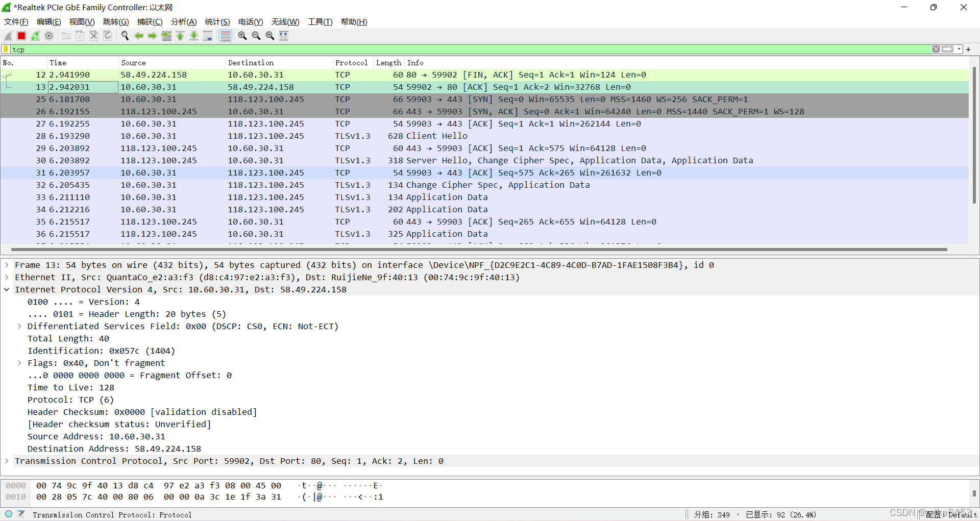Go forward to next packet arrow

coord(153,36)
